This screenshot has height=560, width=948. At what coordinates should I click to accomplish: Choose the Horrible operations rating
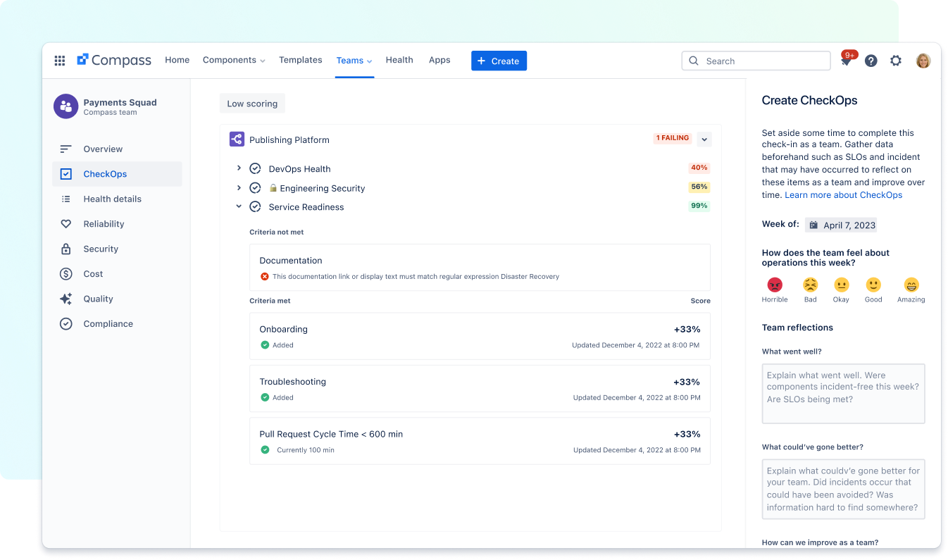click(x=775, y=284)
